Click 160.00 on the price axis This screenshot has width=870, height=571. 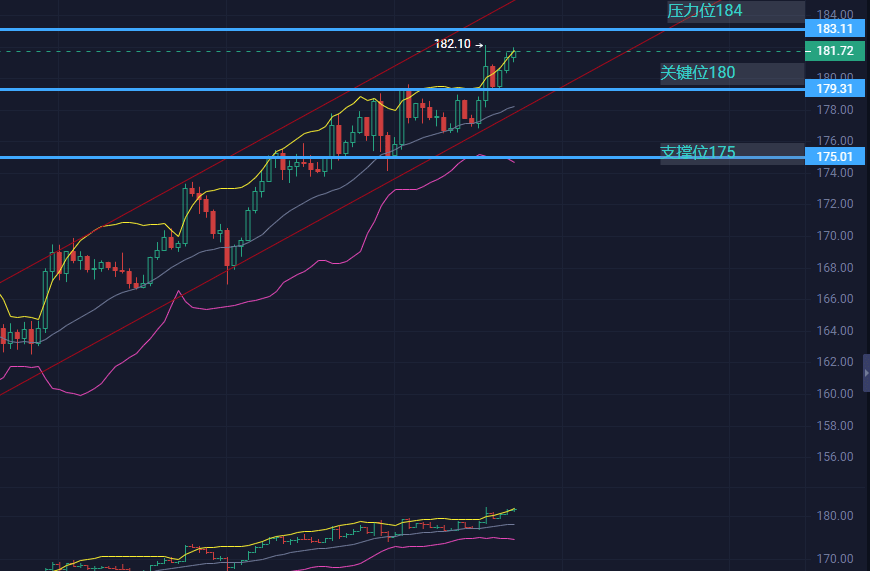(834, 393)
